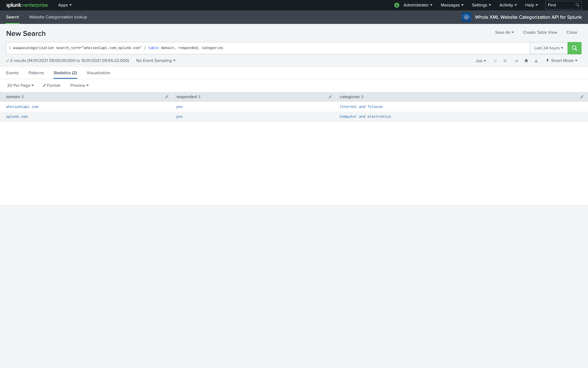Focus the search query input field
The height and width of the screenshot is (368, 588).
click(268, 48)
